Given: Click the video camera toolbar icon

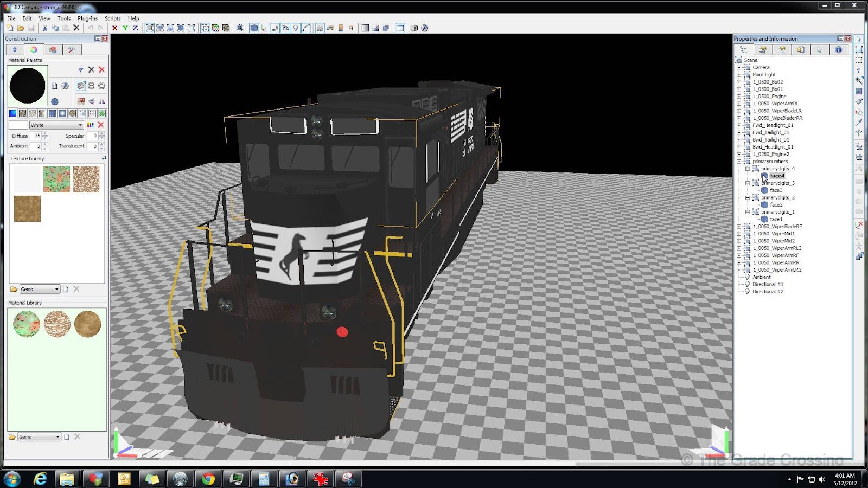Looking at the screenshot, I should [285, 28].
